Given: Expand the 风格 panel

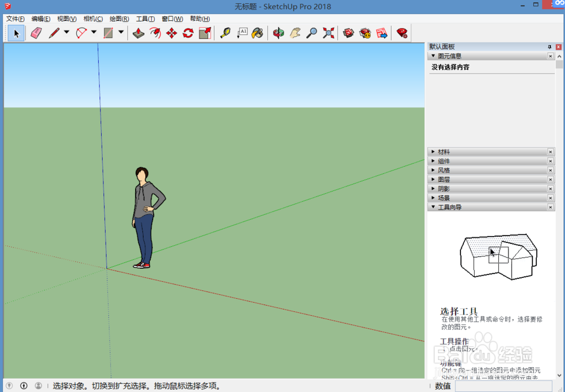Looking at the screenshot, I should [433, 170].
